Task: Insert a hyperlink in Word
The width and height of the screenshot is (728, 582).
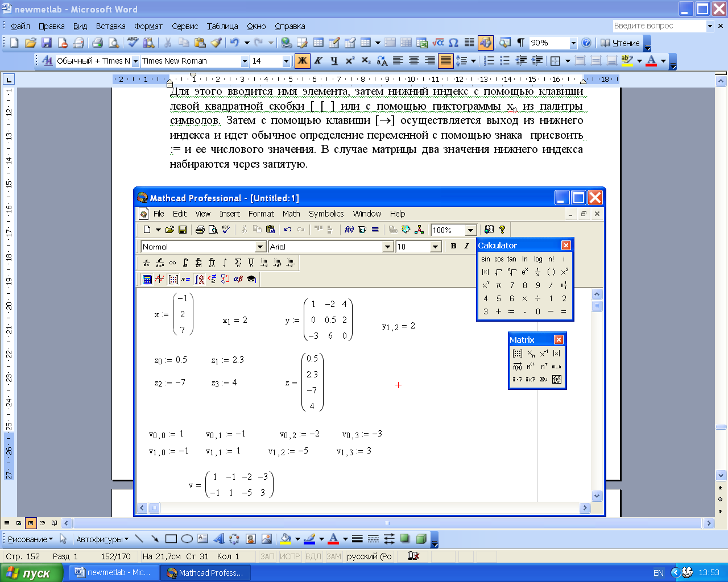Action: click(286, 43)
